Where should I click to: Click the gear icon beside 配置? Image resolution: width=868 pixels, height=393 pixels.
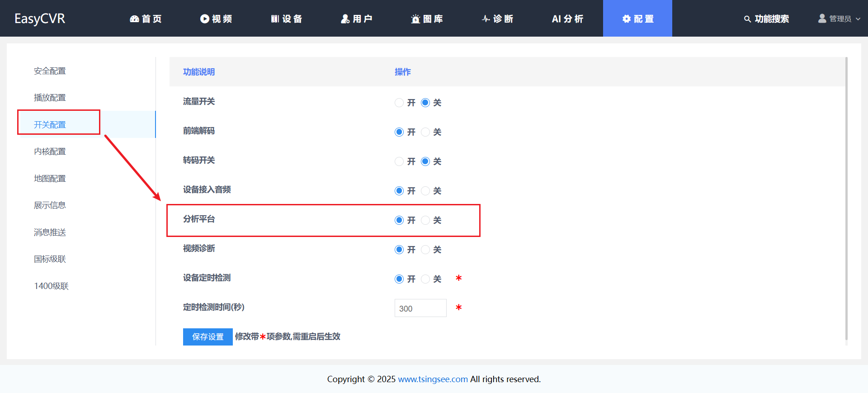tap(627, 19)
